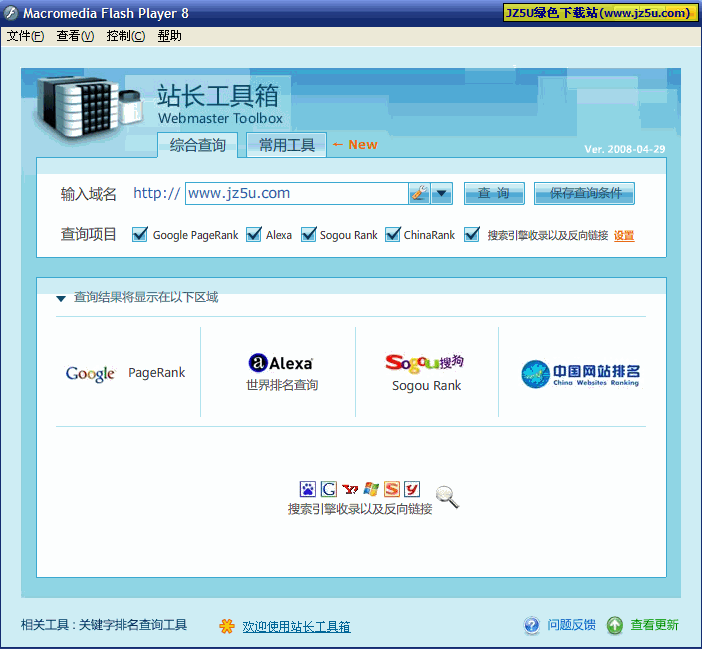Viewport: 702px width, 649px height.
Task: Click the Ver. 2008-04-29 version text
Action: pos(625,149)
